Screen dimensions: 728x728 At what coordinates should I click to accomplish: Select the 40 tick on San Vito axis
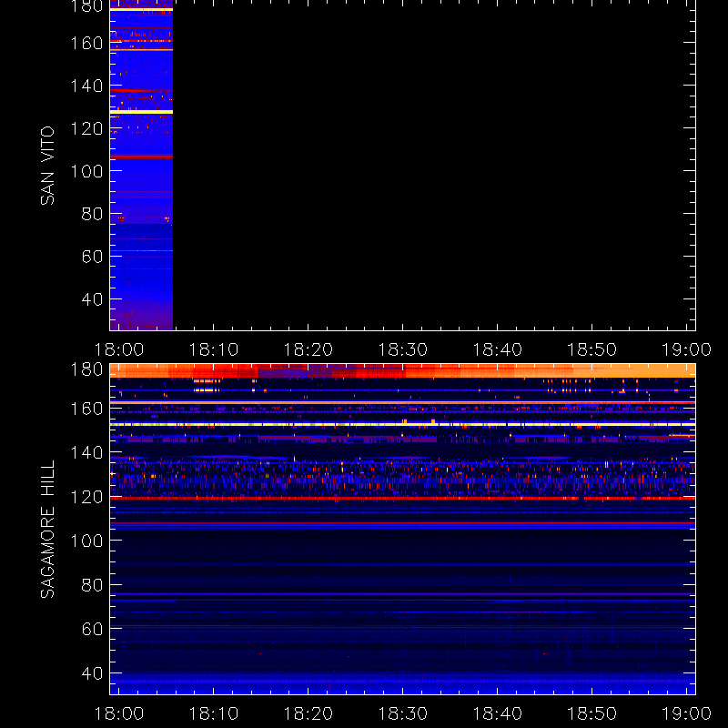(x=92, y=299)
